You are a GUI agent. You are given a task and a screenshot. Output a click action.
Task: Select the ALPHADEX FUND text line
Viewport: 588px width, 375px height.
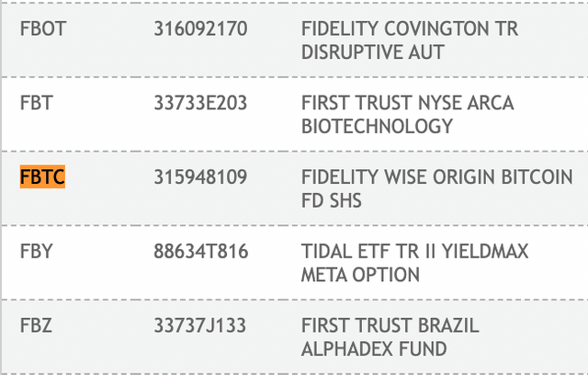[374, 350]
